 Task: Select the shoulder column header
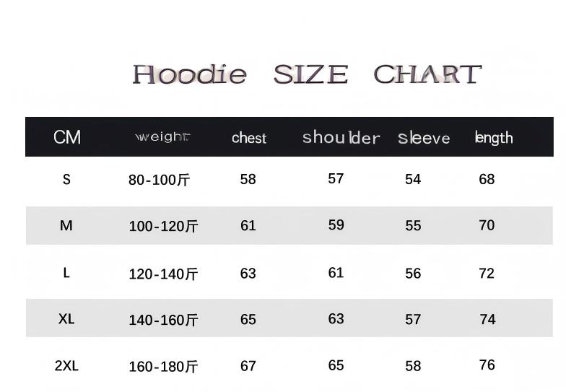click(341, 137)
